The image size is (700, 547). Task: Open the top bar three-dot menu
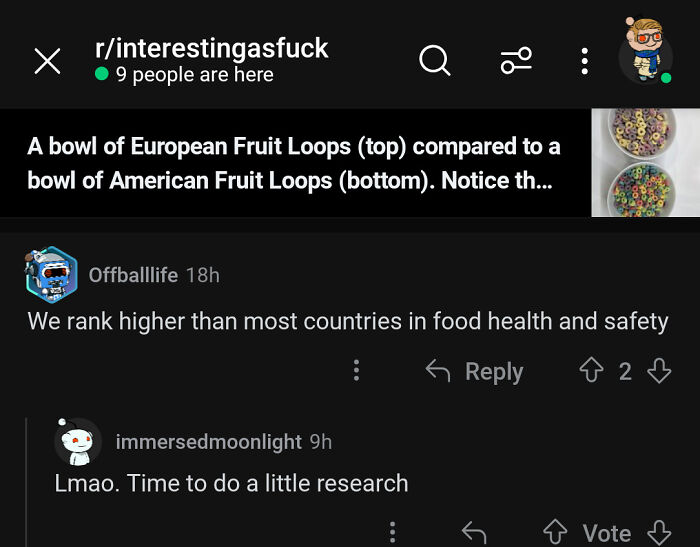[x=585, y=61]
